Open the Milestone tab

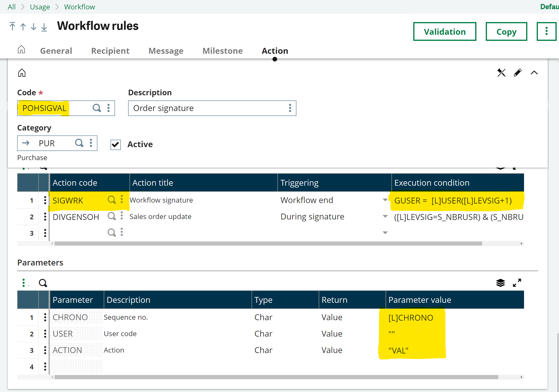[x=222, y=51]
